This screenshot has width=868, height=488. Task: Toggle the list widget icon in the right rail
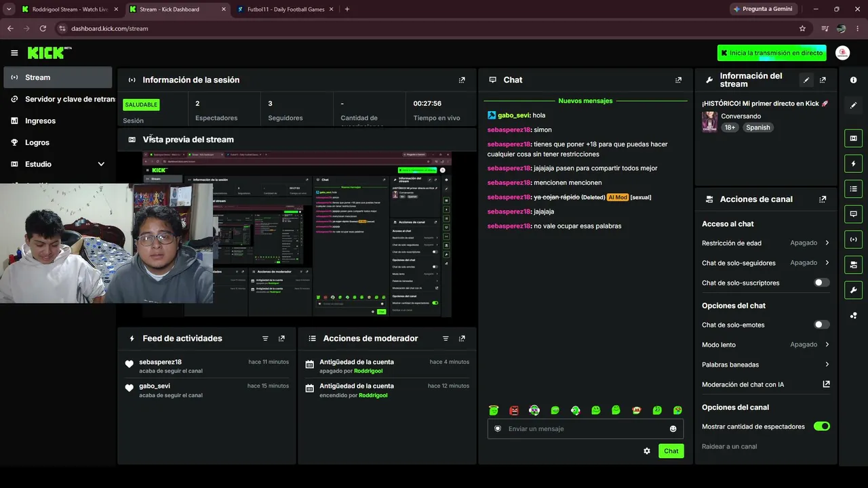[x=853, y=188]
